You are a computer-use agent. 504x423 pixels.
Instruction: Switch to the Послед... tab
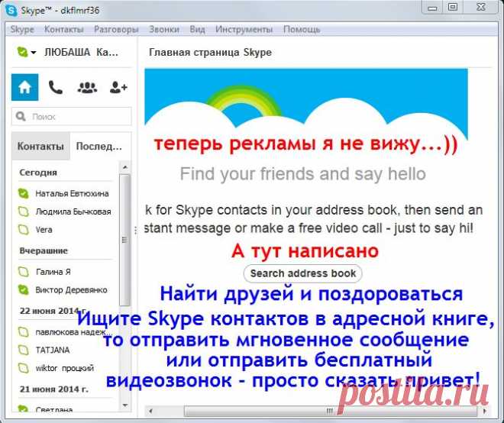99,146
